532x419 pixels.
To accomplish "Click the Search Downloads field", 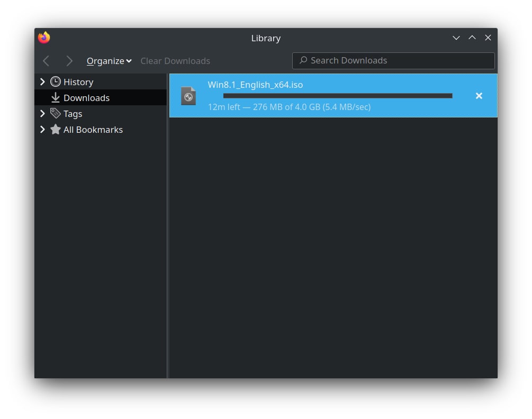I will coord(393,61).
